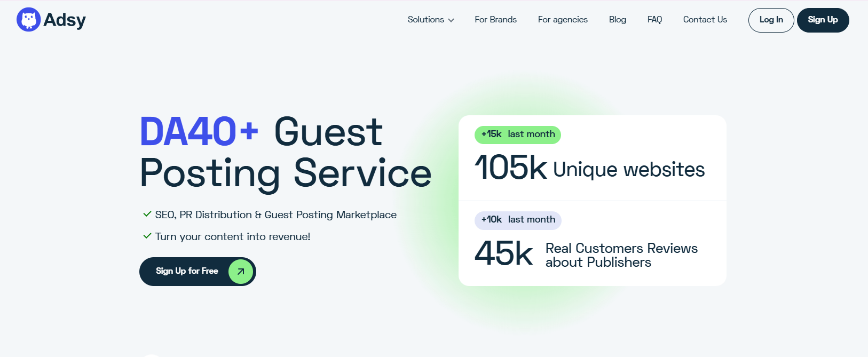Click the lavender +10k last month badge
868x357 pixels.
pyautogui.click(x=518, y=220)
